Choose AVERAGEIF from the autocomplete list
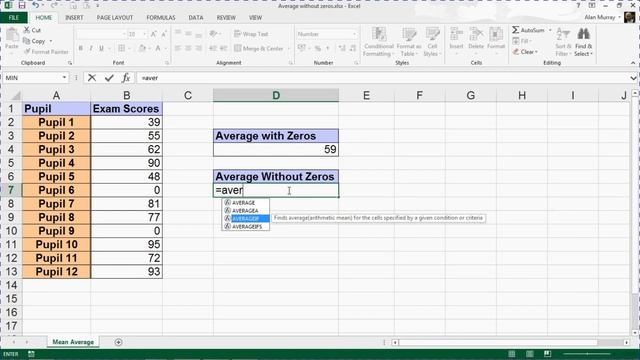This screenshot has width=640, height=360. [246, 218]
